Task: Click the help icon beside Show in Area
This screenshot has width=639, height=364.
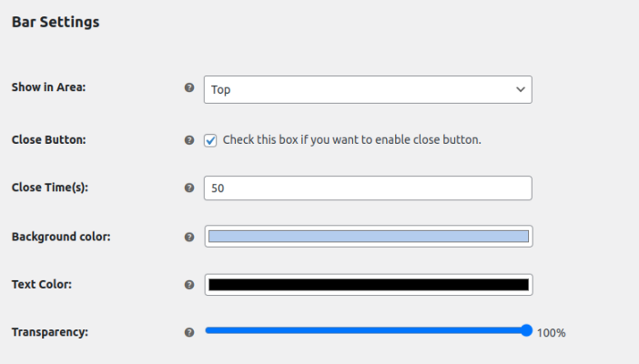Action: (189, 88)
